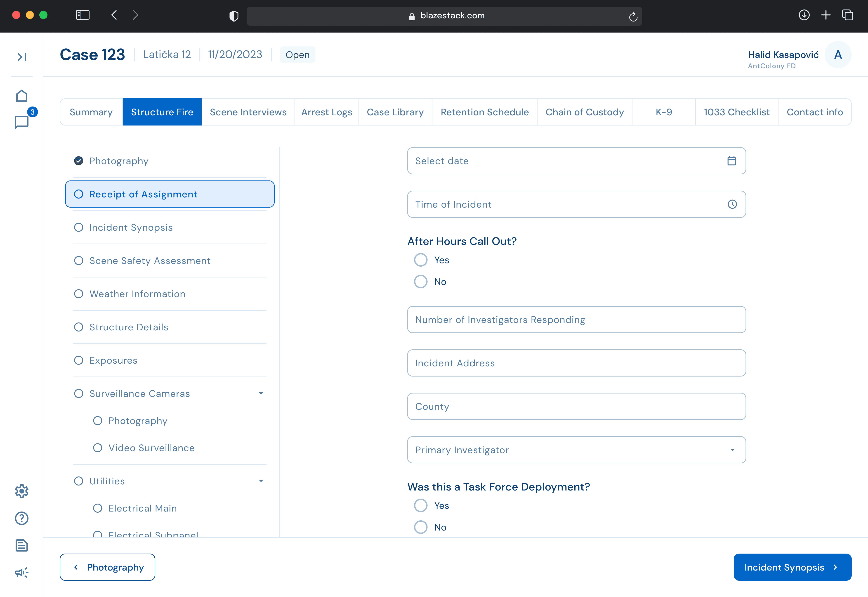Click clock icon in Time of Incident

click(732, 204)
